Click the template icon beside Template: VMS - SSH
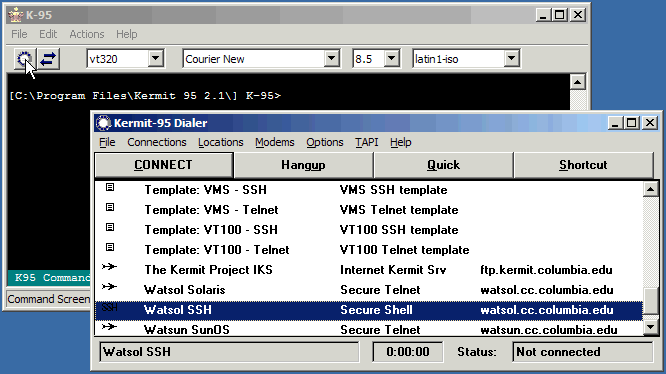This screenshot has height=374, width=666. pyautogui.click(x=110, y=187)
